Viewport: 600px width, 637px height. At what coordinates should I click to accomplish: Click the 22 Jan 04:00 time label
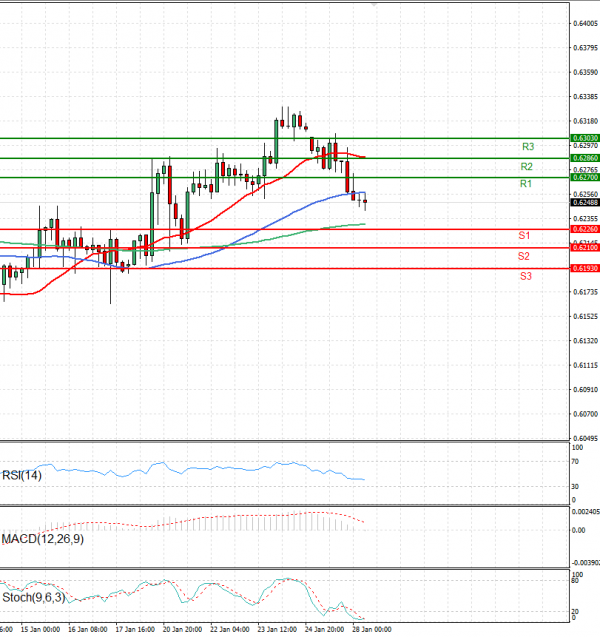click(x=230, y=629)
